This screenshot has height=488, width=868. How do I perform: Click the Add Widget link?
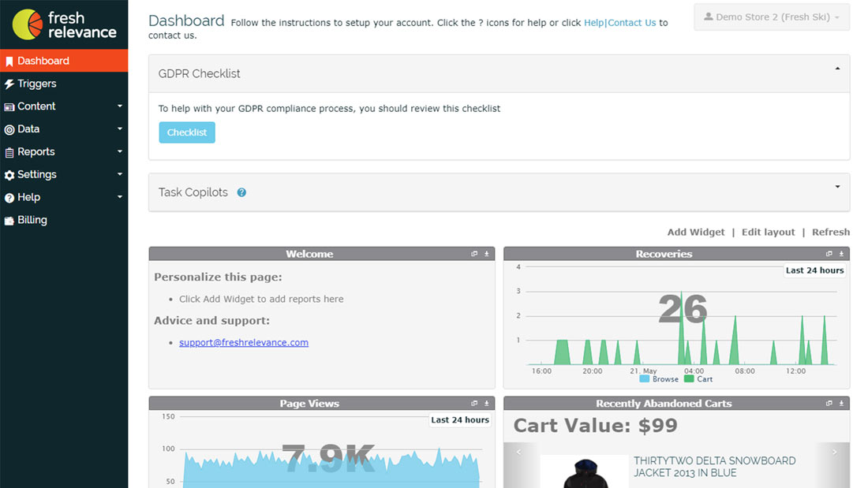pos(695,232)
